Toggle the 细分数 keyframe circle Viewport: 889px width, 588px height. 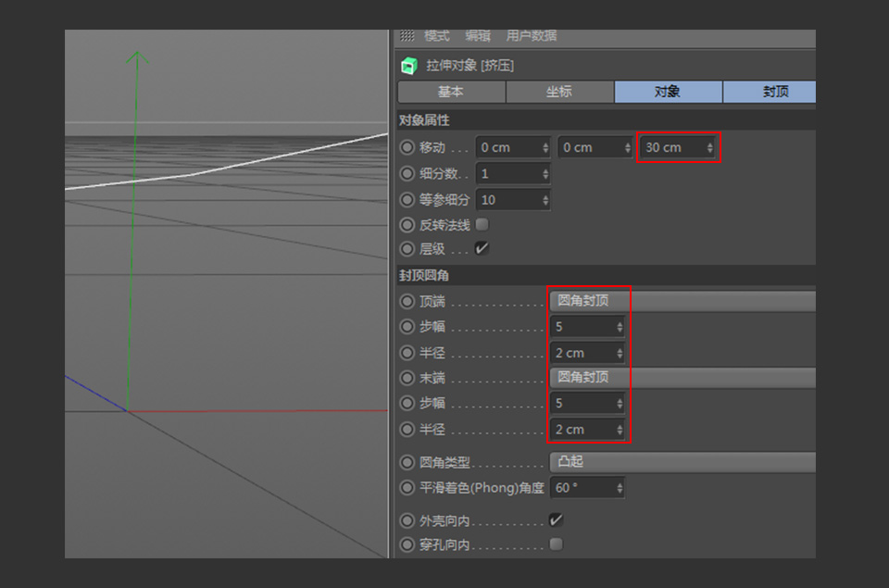(x=407, y=173)
